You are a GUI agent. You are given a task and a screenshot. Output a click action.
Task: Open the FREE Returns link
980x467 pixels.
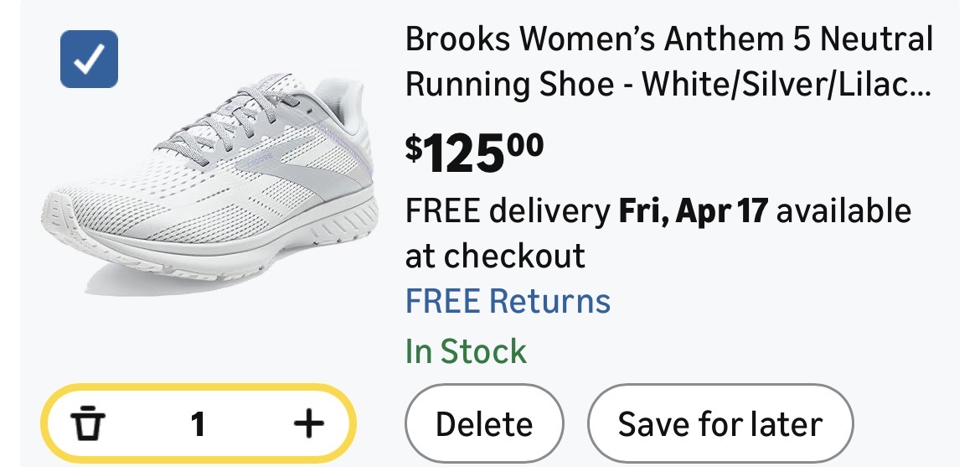(x=508, y=301)
